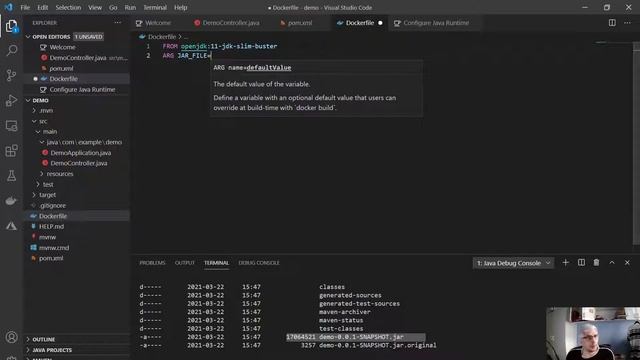Expand the Outline section
640x360 pixels.
pos(77,340)
